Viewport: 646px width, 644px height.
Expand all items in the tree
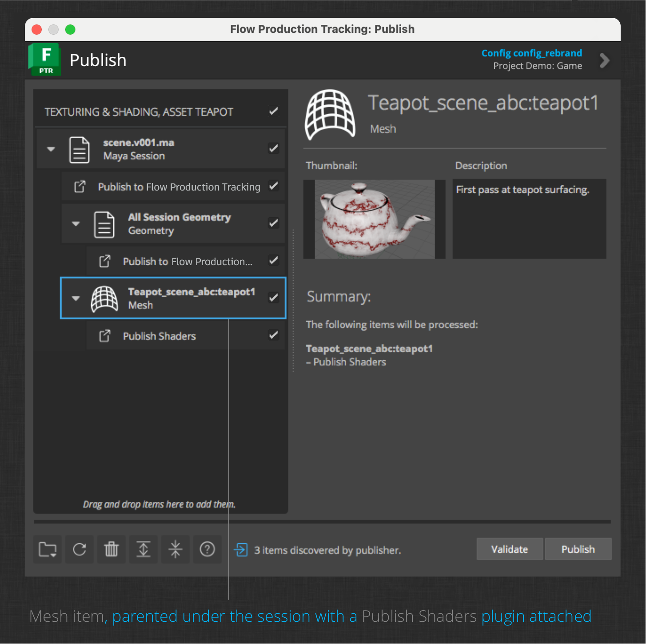(x=144, y=549)
